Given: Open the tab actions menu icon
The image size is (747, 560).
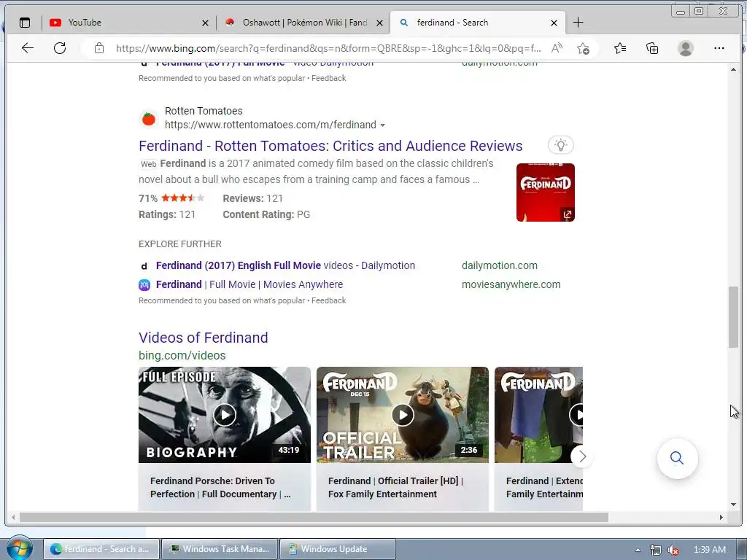Looking at the screenshot, I should (x=24, y=23).
